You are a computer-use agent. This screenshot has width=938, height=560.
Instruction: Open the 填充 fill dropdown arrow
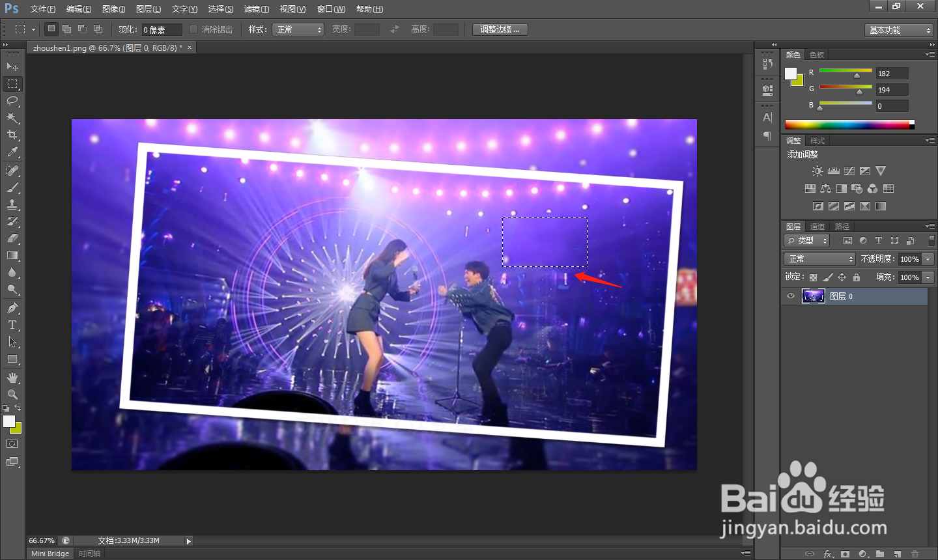pyautogui.click(x=928, y=277)
